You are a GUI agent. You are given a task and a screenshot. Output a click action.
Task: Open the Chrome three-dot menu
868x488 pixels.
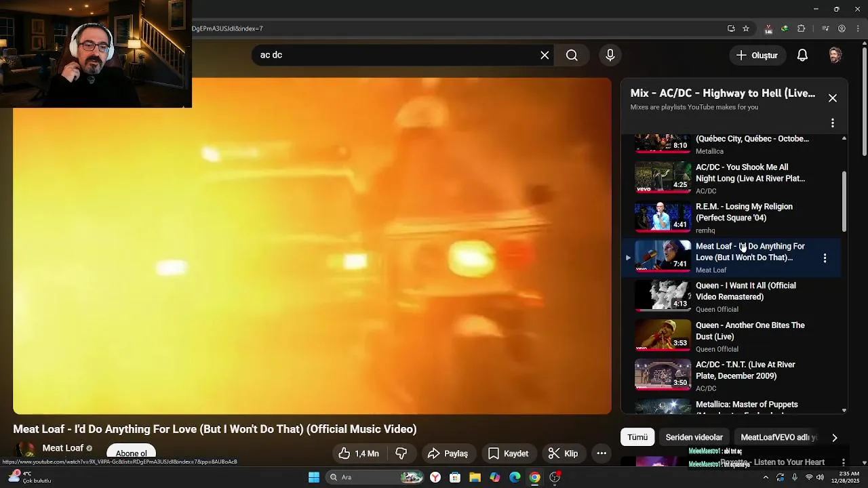pyautogui.click(x=859, y=28)
